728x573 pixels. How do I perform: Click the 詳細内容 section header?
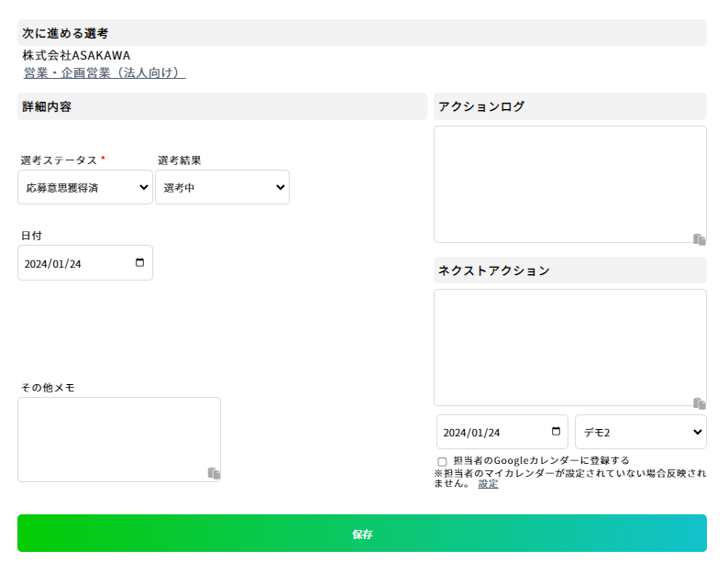222,106
